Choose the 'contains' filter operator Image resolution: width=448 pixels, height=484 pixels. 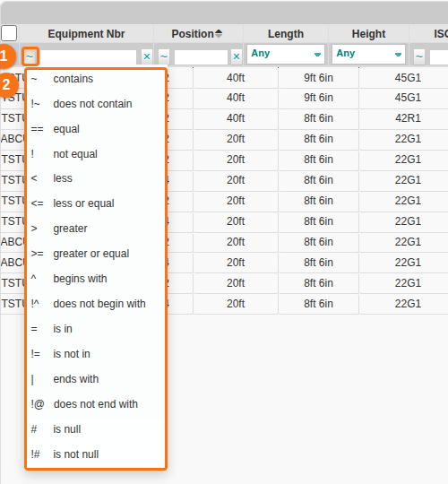(96, 79)
